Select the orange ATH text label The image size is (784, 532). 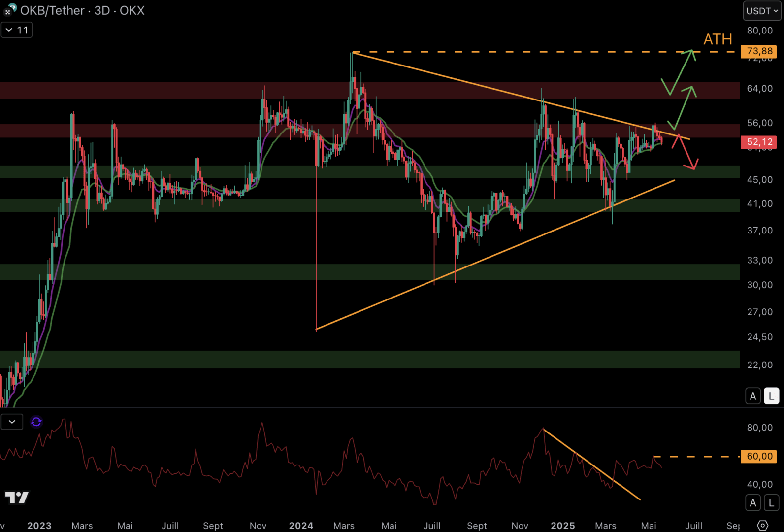[x=718, y=39]
